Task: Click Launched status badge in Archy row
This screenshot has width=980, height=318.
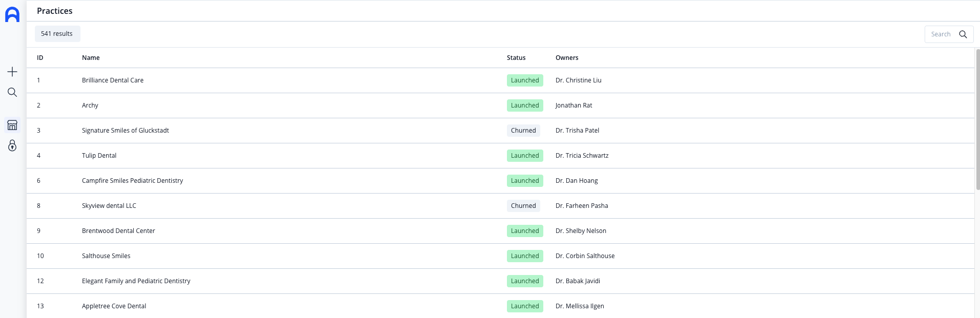Action: 525,105
